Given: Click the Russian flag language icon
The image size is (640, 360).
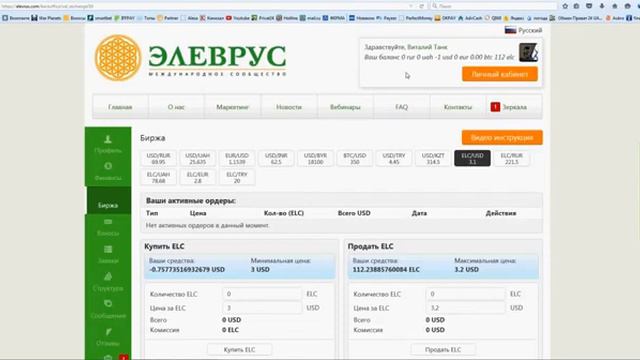Looking at the screenshot, I should pos(510,30).
